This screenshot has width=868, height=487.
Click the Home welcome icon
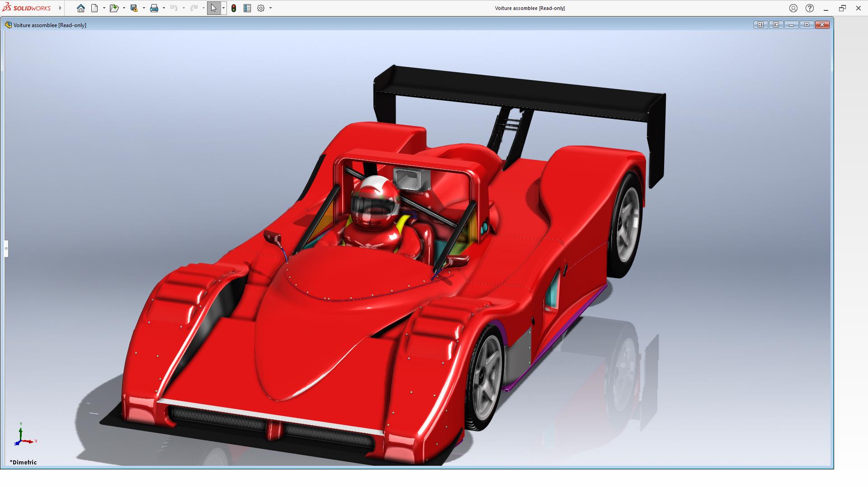click(x=80, y=8)
